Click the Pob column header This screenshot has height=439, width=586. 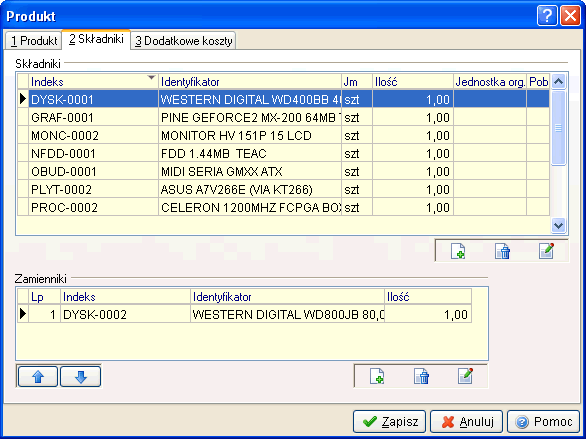tap(538, 82)
